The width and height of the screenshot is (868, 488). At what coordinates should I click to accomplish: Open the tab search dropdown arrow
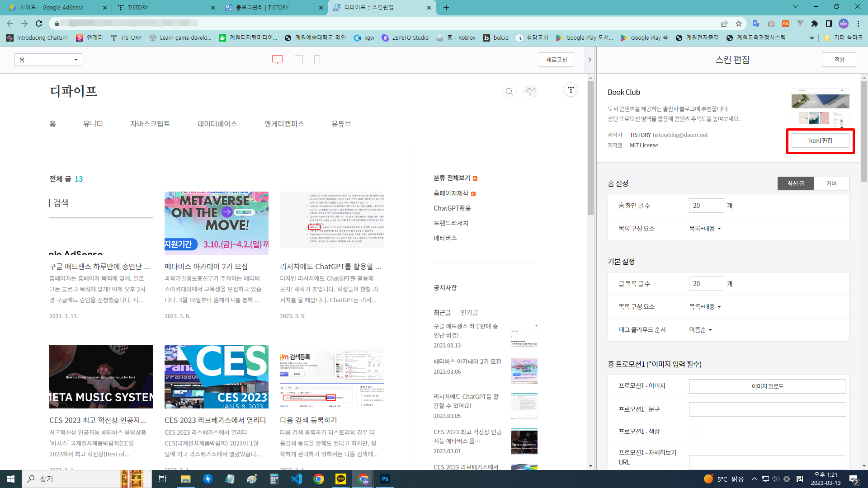click(795, 7)
